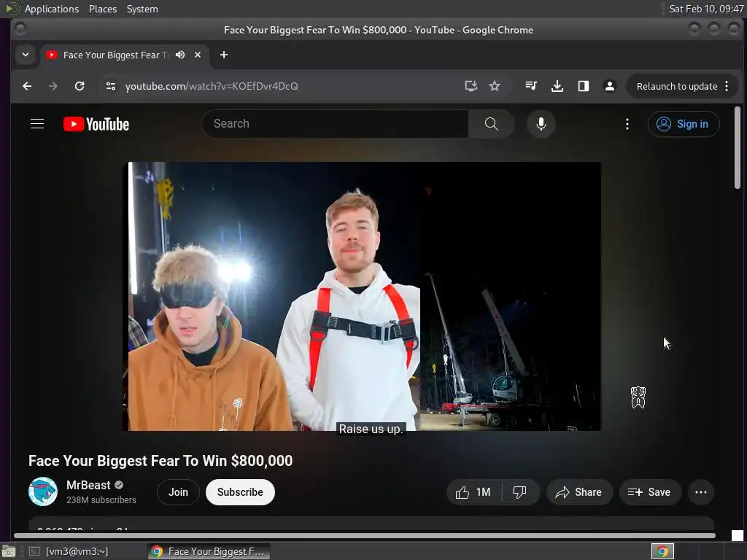Click the vertical page scrollbar

pyautogui.click(x=738, y=147)
